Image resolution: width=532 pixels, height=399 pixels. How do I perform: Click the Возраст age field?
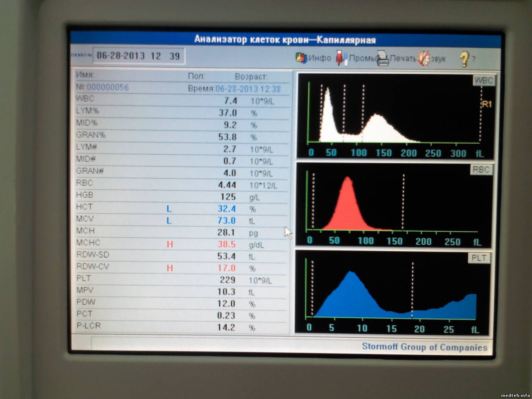tap(251, 77)
